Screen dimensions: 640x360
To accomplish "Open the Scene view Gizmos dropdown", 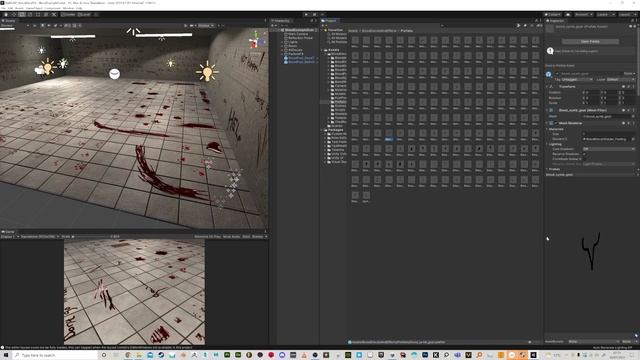I will (x=206, y=25).
